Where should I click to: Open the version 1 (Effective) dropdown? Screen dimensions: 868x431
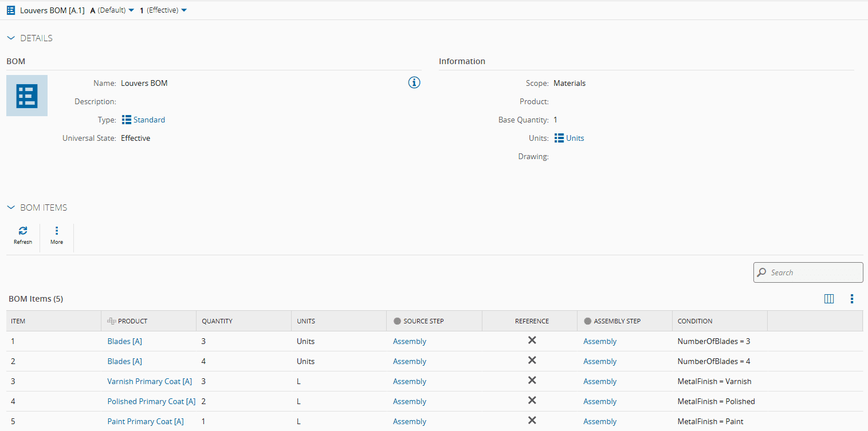pyautogui.click(x=163, y=10)
